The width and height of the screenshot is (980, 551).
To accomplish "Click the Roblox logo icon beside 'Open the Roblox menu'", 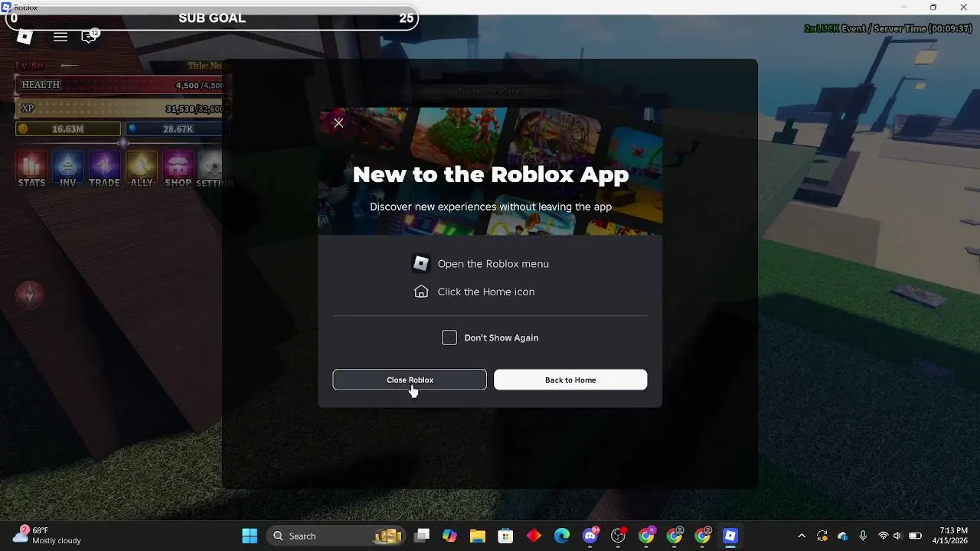I will click(420, 263).
